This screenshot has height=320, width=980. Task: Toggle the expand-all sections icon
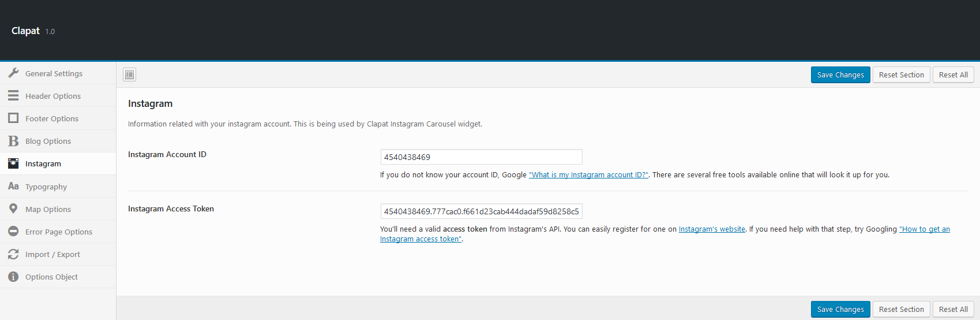pos(130,75)
